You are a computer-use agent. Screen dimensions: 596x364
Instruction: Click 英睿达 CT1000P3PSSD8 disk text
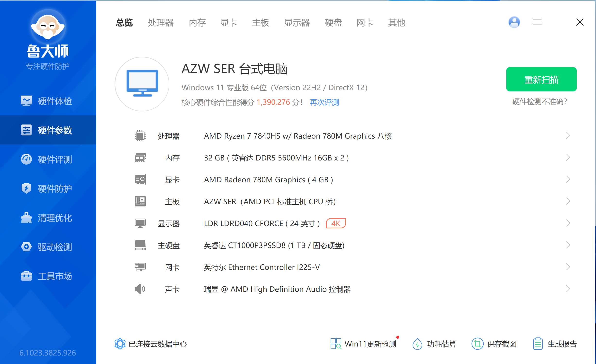[274, 245]
